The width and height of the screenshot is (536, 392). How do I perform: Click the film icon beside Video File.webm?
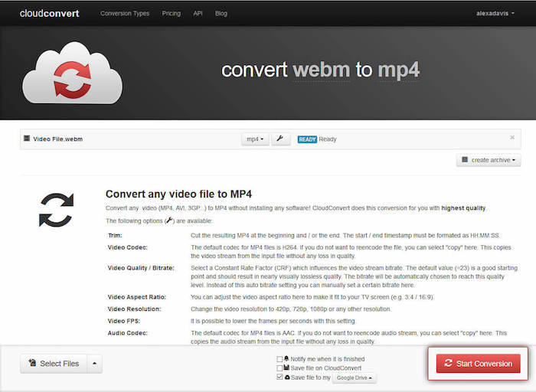(x=27, y=139)
